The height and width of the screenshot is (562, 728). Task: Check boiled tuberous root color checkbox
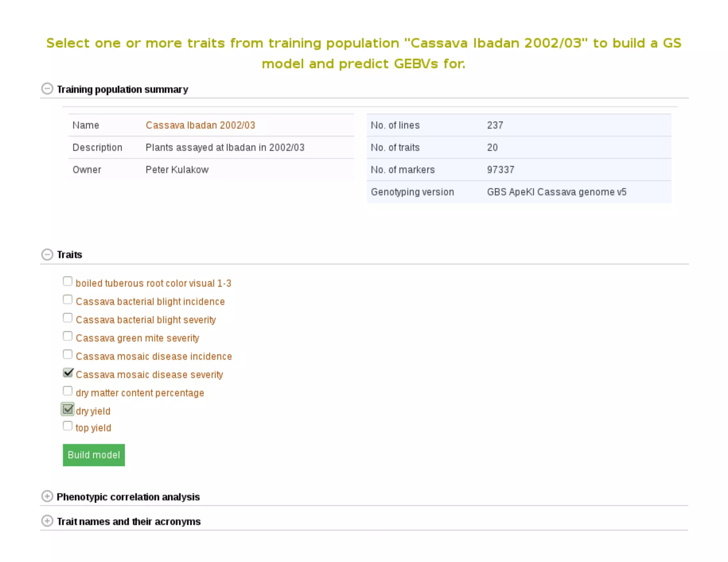(x=68, y=281)
